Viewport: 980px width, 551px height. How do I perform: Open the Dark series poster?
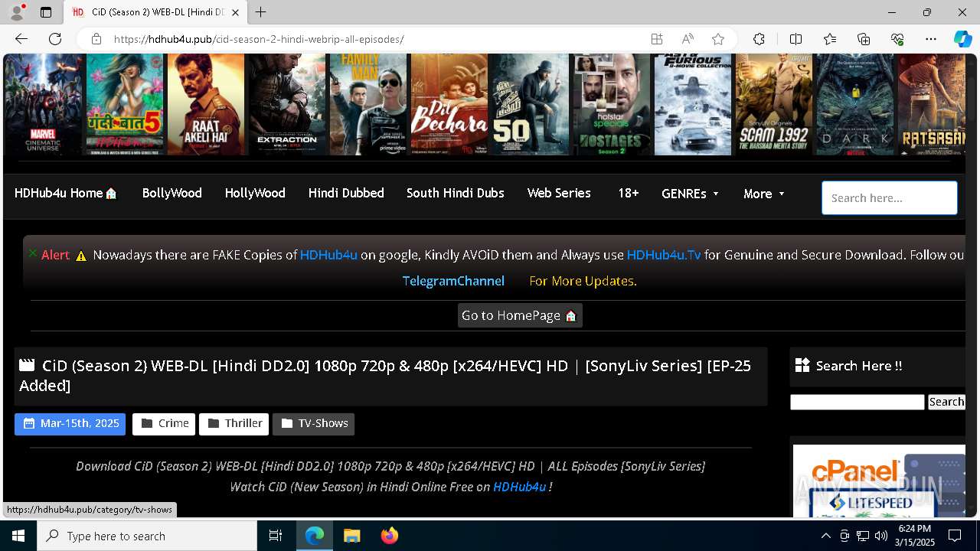[855, 105]
